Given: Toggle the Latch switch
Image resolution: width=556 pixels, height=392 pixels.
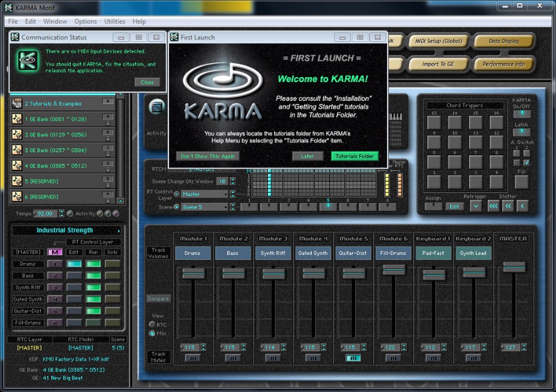Looking at the screenshot, I should click(521, 132).
